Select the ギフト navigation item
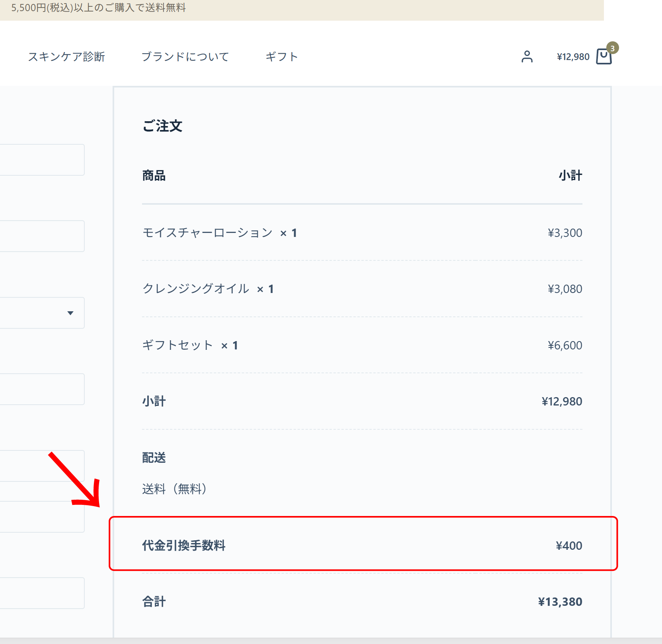Viewport: 662px width, 644px height. pyautogui.click(x=282, y=57)
